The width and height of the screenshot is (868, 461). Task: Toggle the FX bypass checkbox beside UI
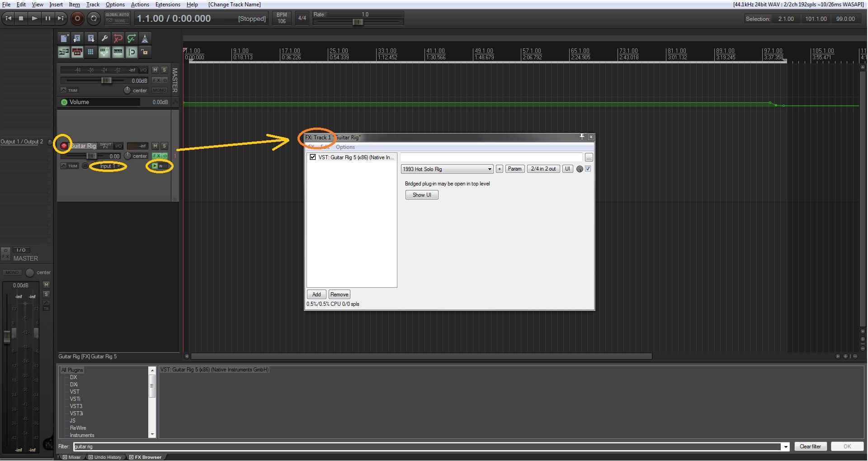point(588,169)
